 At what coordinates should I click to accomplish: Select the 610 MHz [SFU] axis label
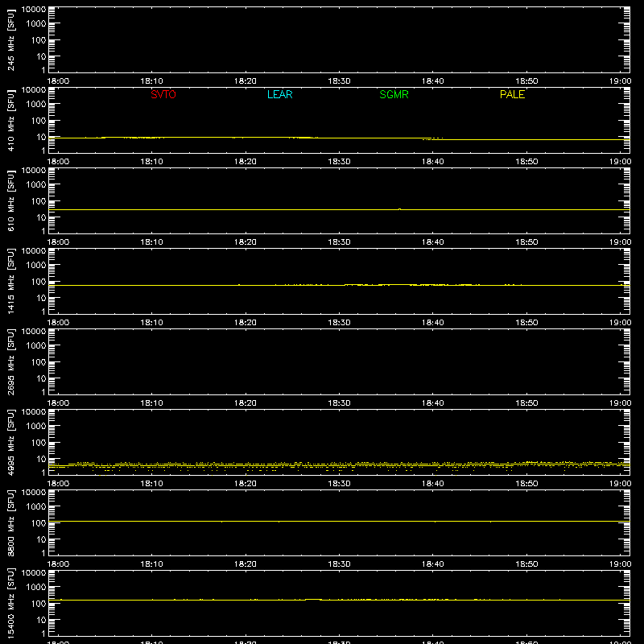[x=10, y=200]
